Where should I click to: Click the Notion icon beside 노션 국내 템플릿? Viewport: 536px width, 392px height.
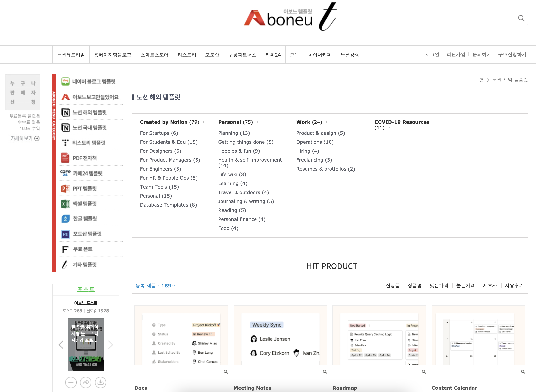point(65,128)
